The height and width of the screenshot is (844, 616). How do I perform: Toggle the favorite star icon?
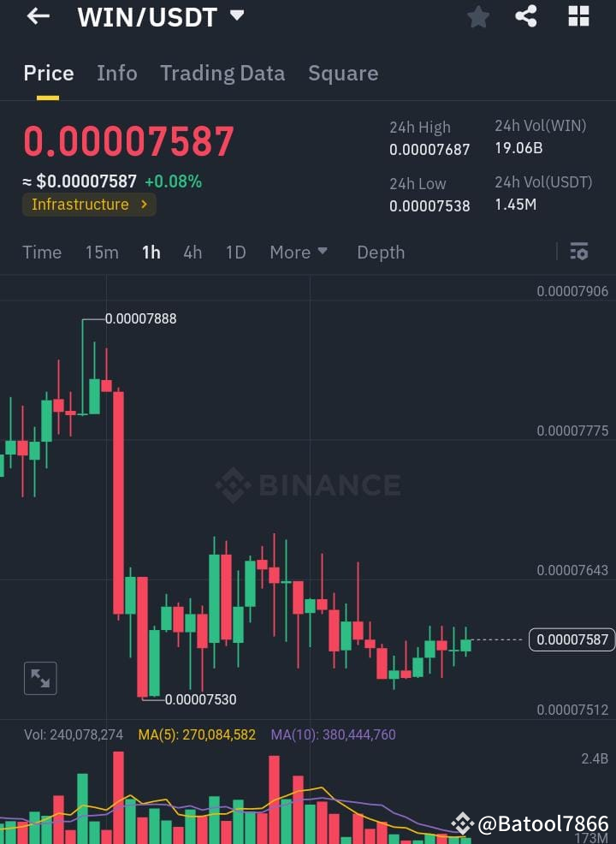pos(477,16)
